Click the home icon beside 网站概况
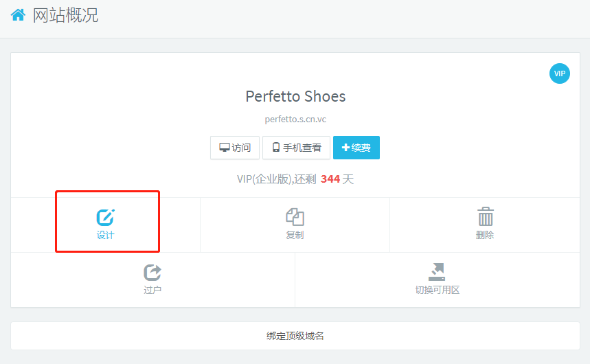The height and width of the screenshot is (364, 590). coord(18,14)
